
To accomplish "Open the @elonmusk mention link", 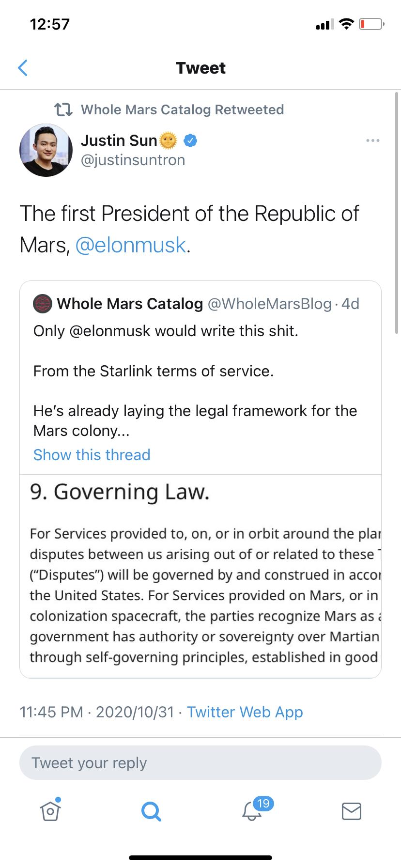I will click(131, 245).
